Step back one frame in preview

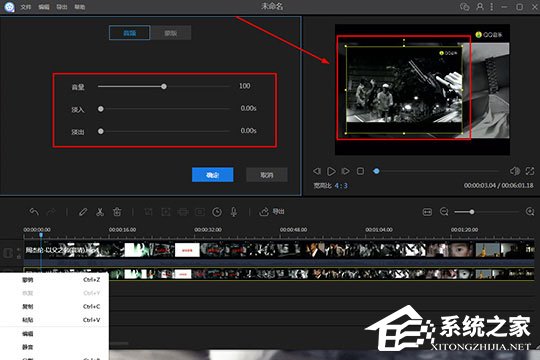pyautogui.click(x=317, y=171)
